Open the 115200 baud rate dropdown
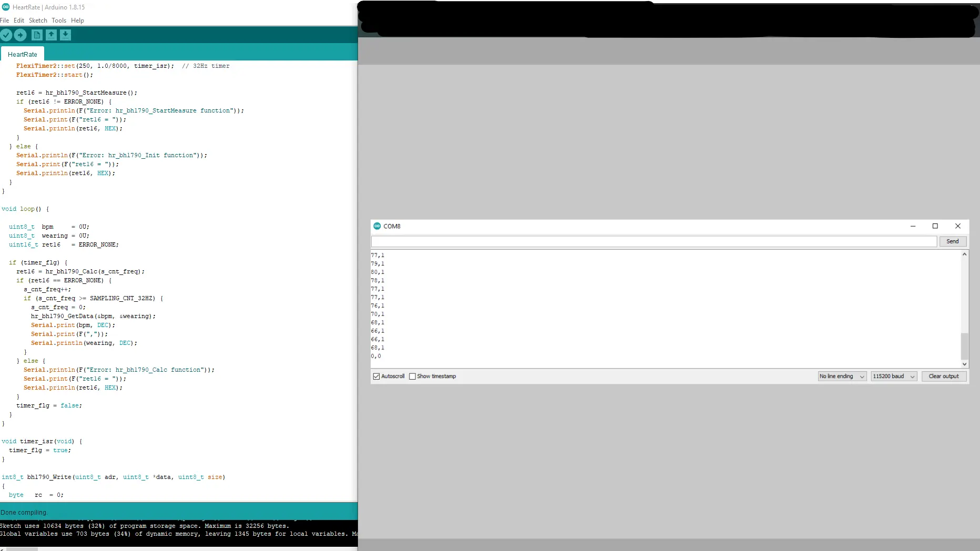 [x=893, y=376]
